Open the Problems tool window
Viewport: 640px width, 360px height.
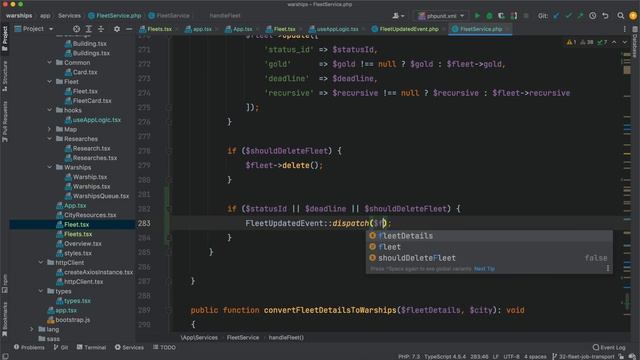click(29, 347)
